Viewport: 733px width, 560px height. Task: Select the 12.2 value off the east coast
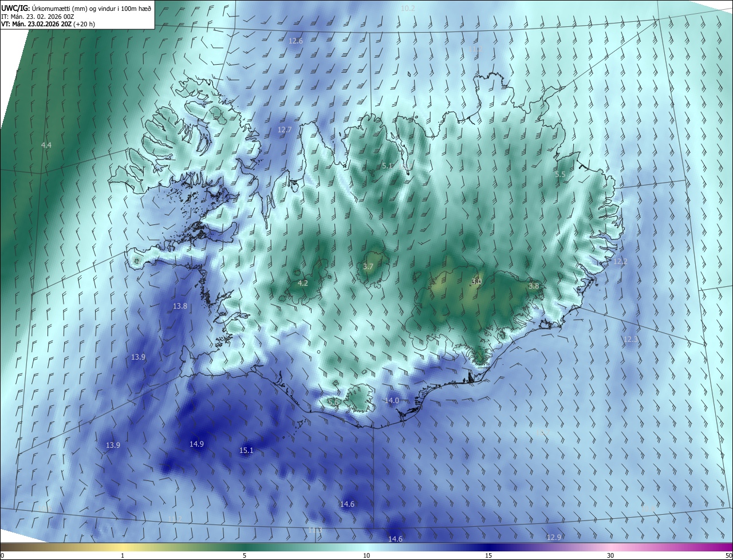coord(620,261)
